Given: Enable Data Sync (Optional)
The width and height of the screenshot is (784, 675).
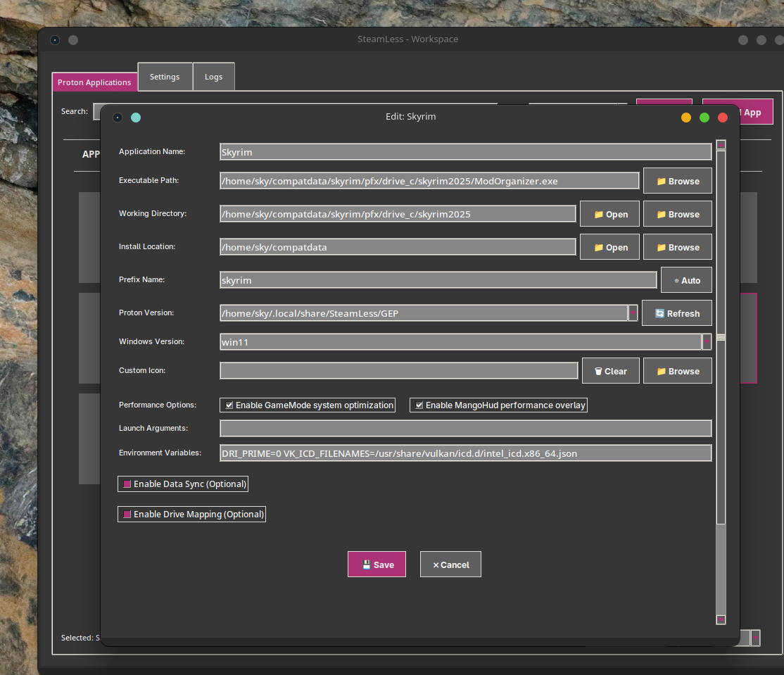Looking at the screenshot, I should click(x=127, y=484).
